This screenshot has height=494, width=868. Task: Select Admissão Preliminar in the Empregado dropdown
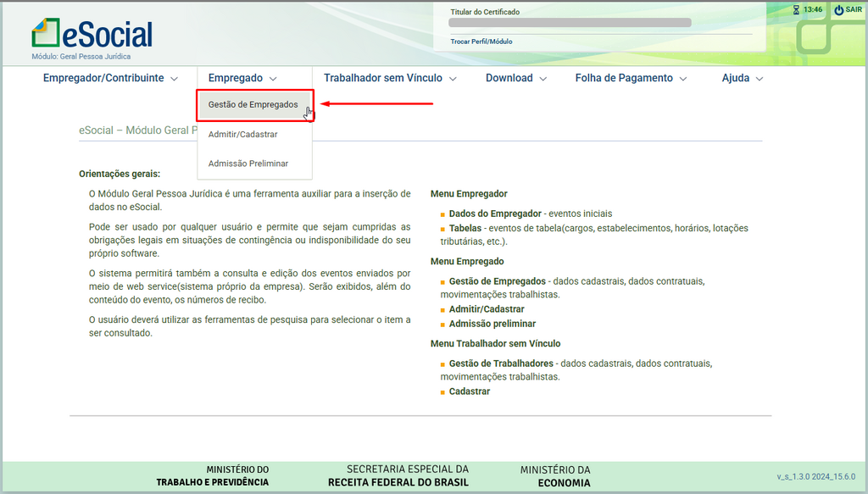tap(248, 164)
